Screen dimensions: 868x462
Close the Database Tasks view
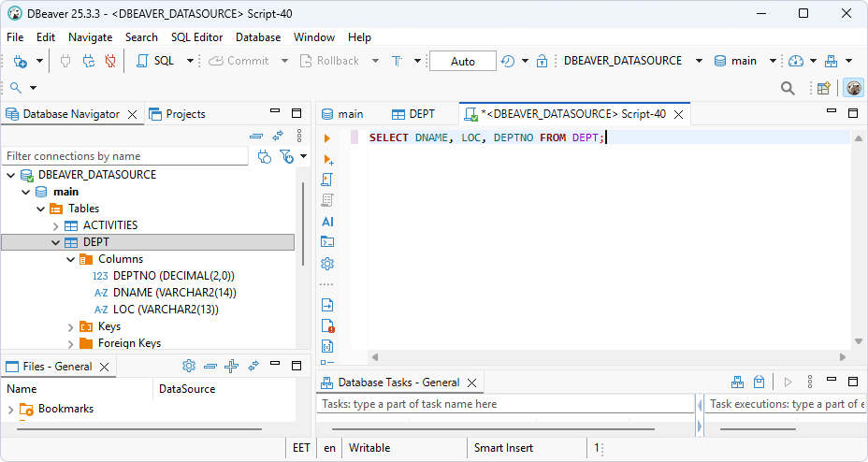coord(471,383)
